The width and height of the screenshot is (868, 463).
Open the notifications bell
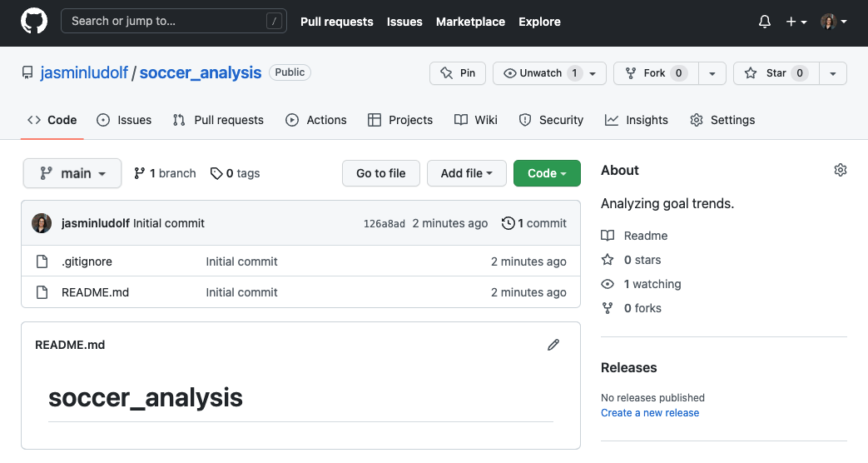(765, 22)
